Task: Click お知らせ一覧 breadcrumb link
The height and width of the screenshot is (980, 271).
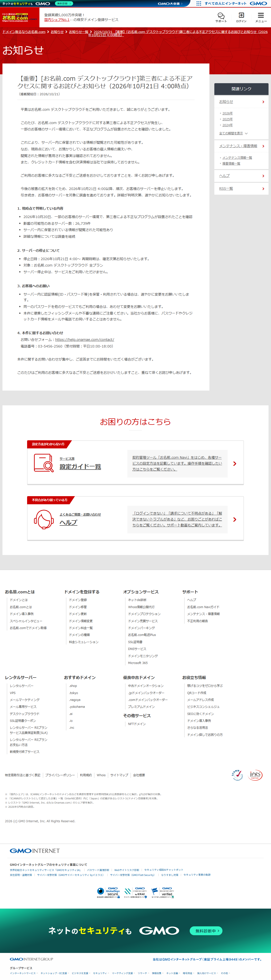Action: tap(78, 32)
